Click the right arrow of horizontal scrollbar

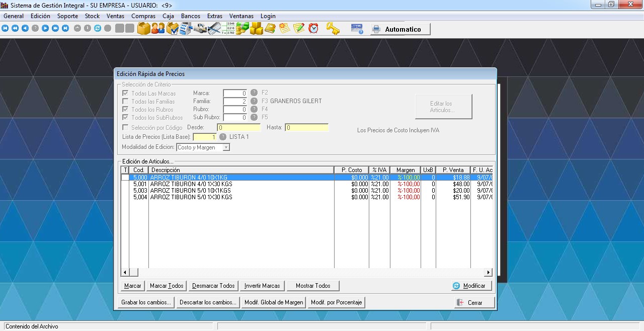pos(488,272)
